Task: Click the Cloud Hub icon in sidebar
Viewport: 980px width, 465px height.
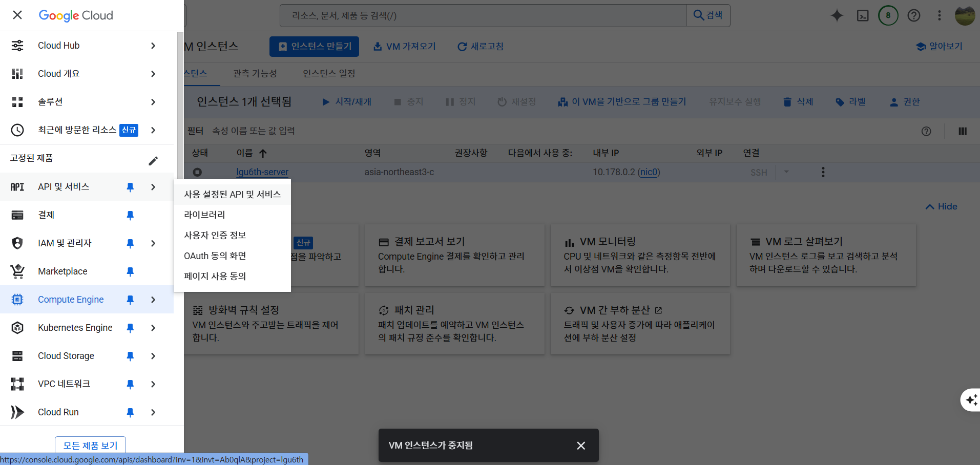Action: tap(17, 46)
